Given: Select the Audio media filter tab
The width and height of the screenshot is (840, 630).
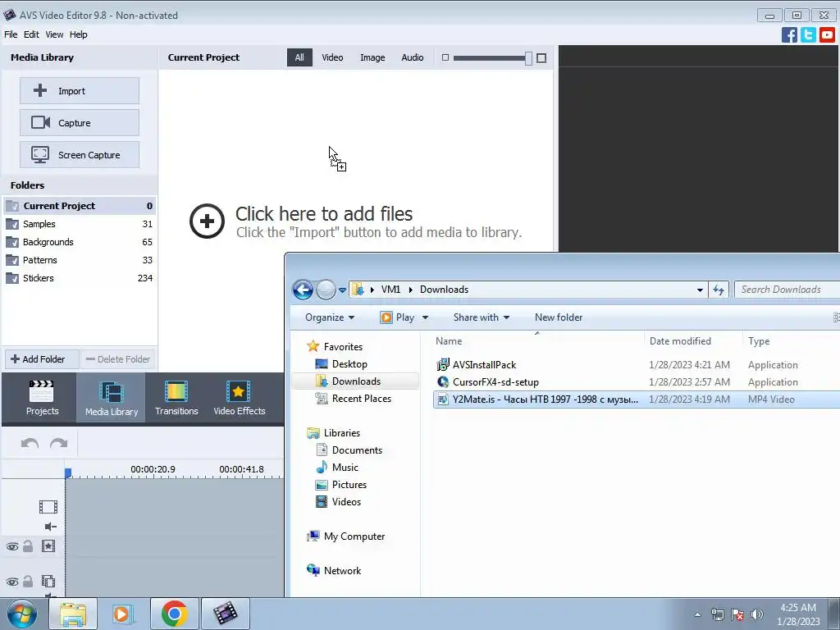Looking at the screenshot, I should (x=413, y=57).
